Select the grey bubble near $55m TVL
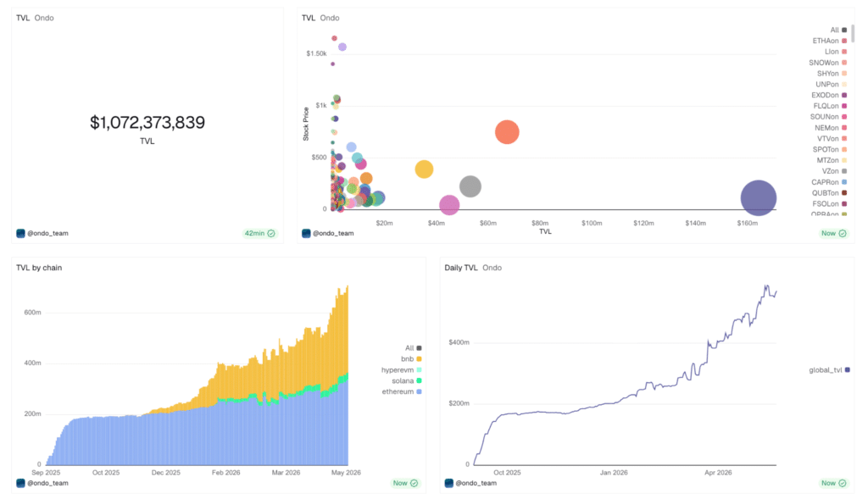The height and width of the screenshot is (499, 868). point(470,186)
